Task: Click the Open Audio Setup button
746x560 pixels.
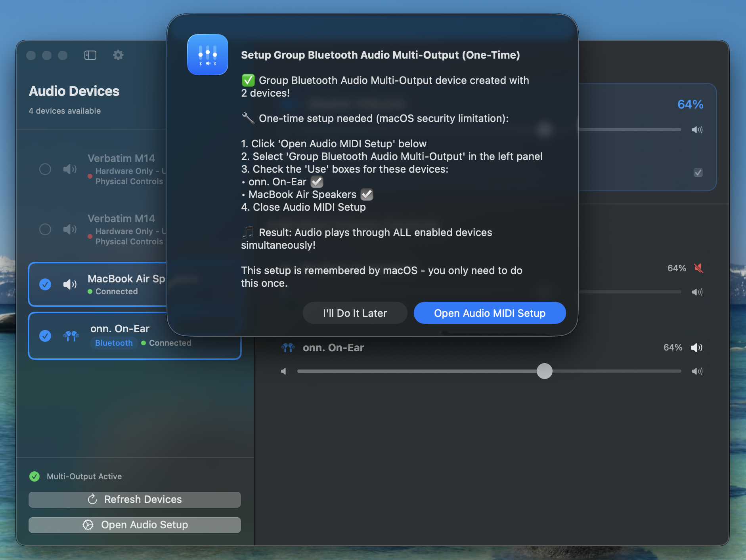Action: pos(135,525)
